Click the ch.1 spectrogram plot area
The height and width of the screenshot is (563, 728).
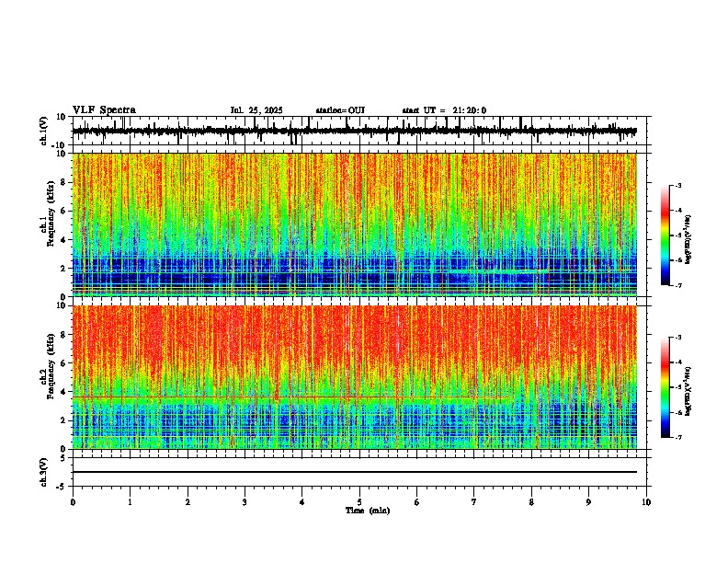[x=355, y=224]
